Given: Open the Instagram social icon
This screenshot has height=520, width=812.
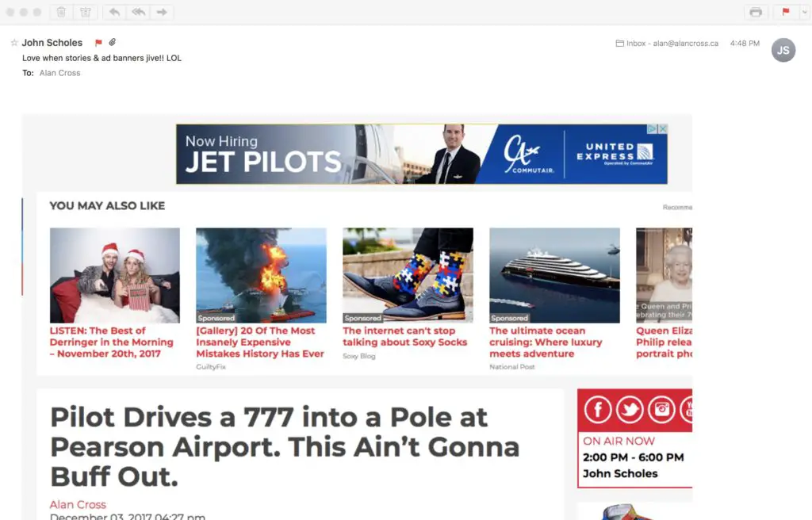Looking at the screenshot, I should [x=662, y=410].
